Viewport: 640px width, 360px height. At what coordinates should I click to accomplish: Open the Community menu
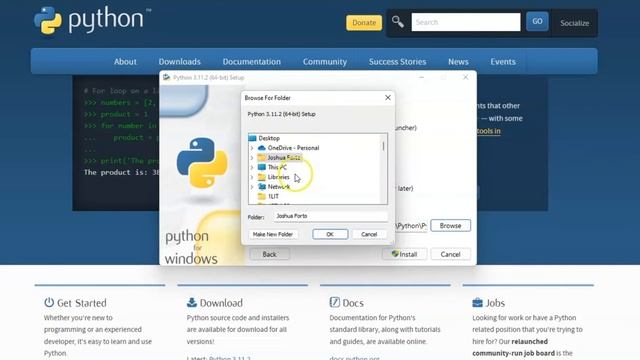[324, 62]
